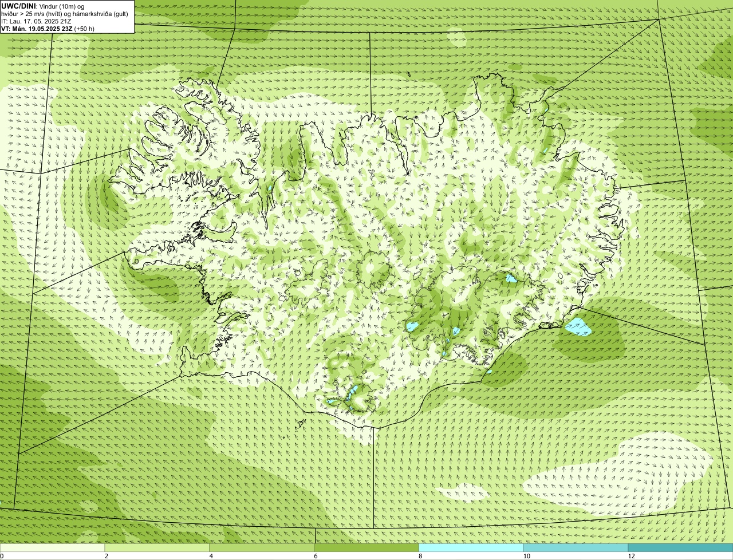The width and height of the screenshot is (733, 560).
Task: Click the 2–4 m/s legend color segment
Action: 157,547
